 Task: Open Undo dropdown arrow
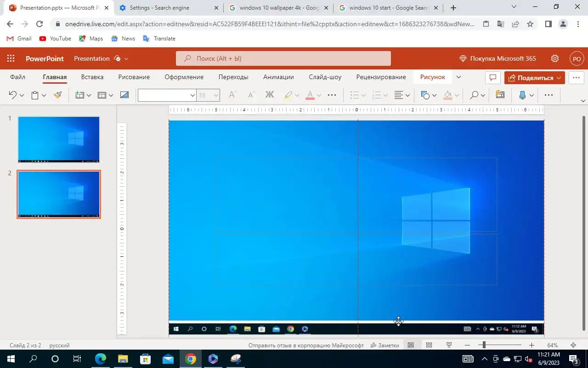pyautogui.click(x=22, y=96)
